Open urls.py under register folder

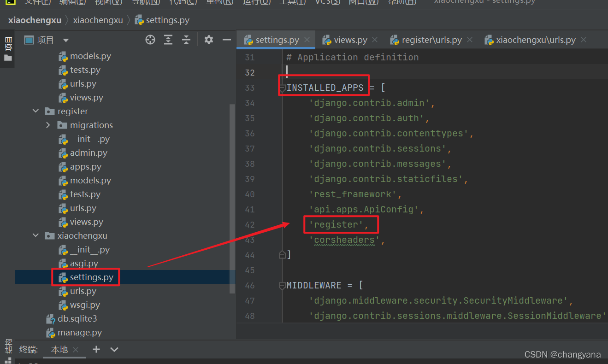click(83, 208)
